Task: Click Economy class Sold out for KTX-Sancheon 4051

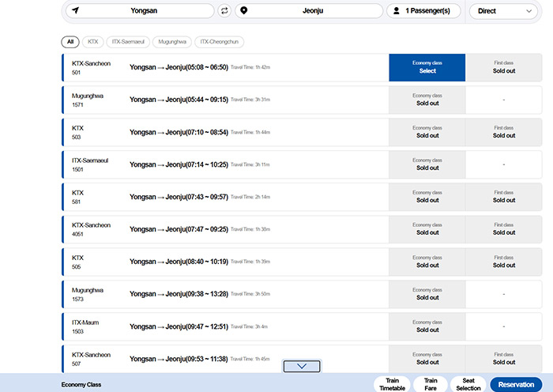Action: (427, 229)
